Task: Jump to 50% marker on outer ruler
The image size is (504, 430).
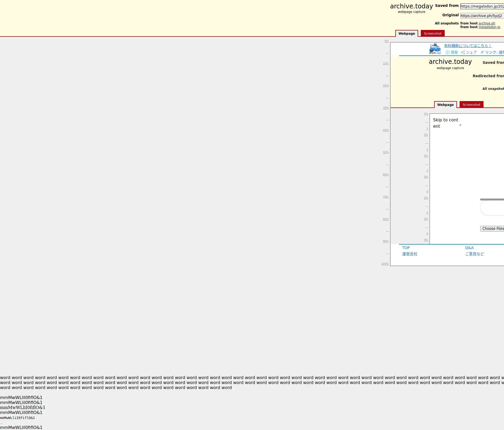Action: click(386, 152)
